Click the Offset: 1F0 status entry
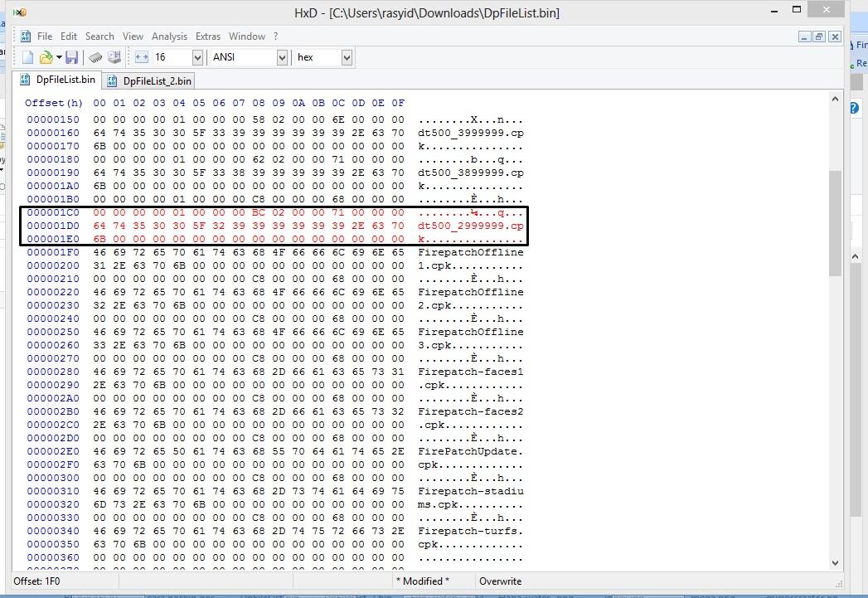 [37, 581]
